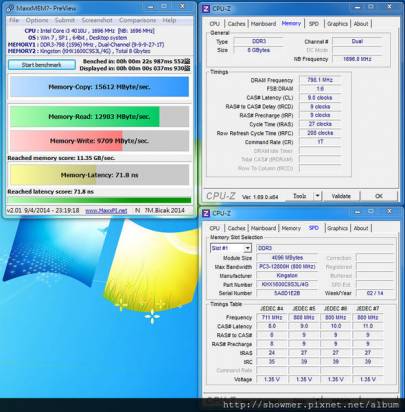Open the Options menu in MaxxMEM
The width and height of the screenshot is (405, 412).
37,20
